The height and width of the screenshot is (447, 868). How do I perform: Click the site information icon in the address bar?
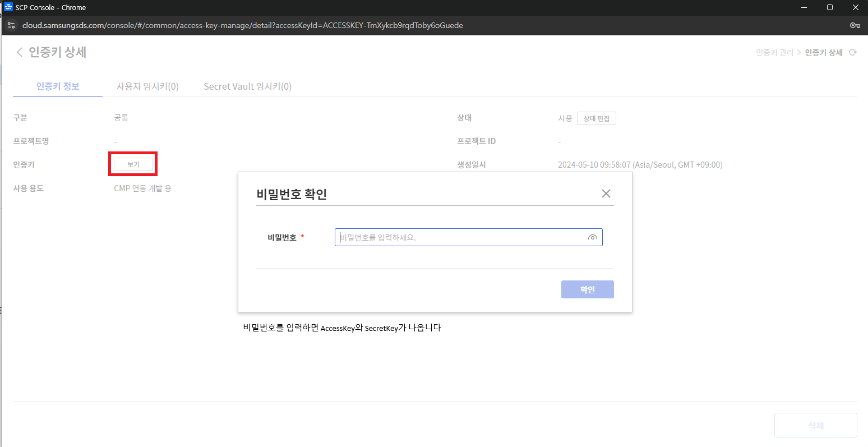11,25
